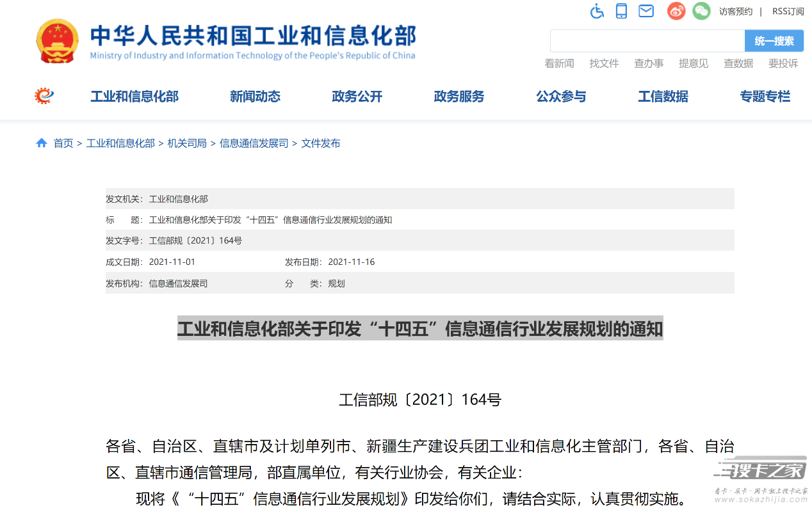Open the 政务公开 menu
This screenshot has width=812, height=524.
357,97
